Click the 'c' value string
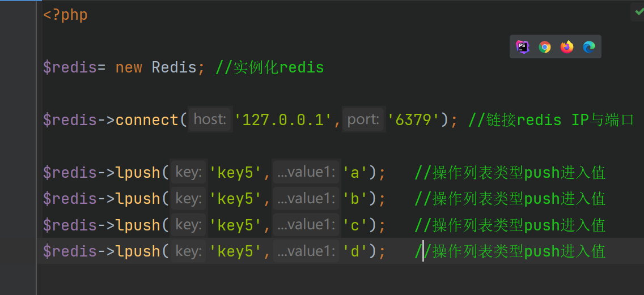This screenshot has height=295, width=644. coord(355,225)
